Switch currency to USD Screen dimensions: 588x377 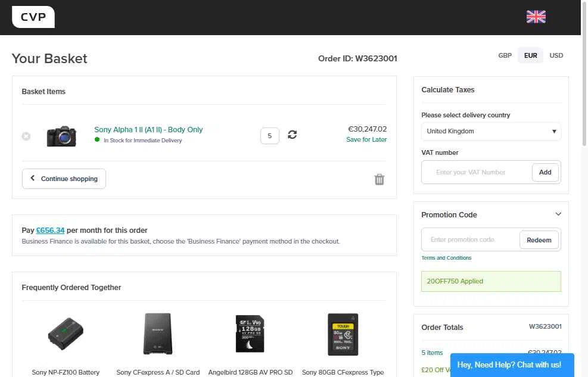pos(556,55)
